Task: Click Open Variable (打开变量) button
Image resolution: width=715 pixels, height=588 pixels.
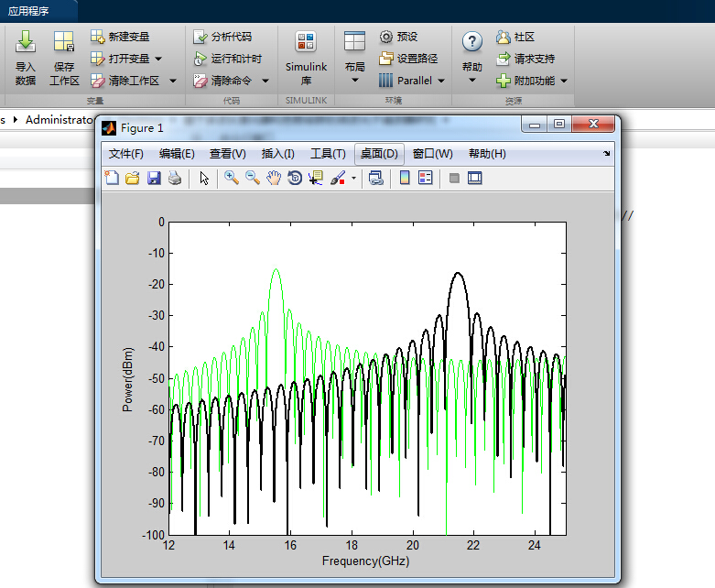Action: coord(120,59)
